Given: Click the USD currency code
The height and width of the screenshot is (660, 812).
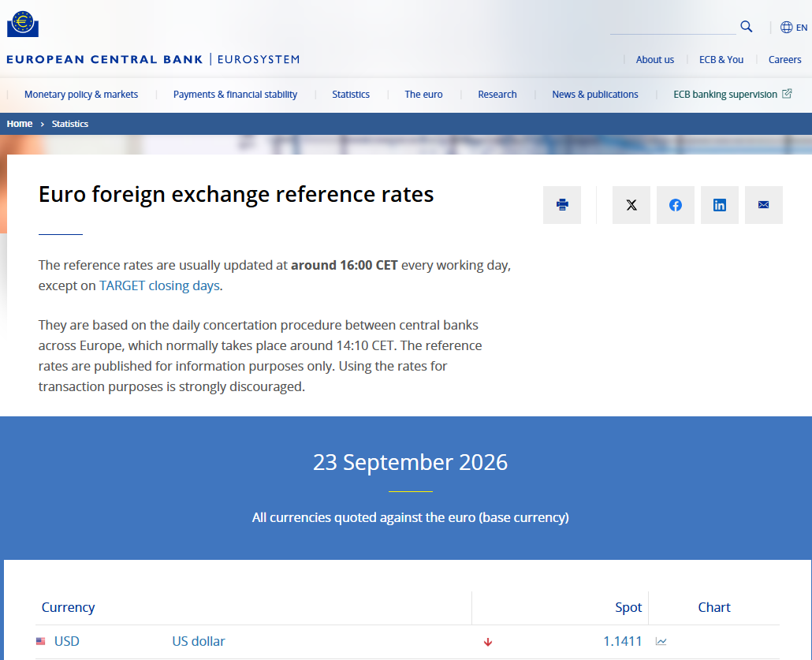Looking at the screenshot, I should [67, 641].
